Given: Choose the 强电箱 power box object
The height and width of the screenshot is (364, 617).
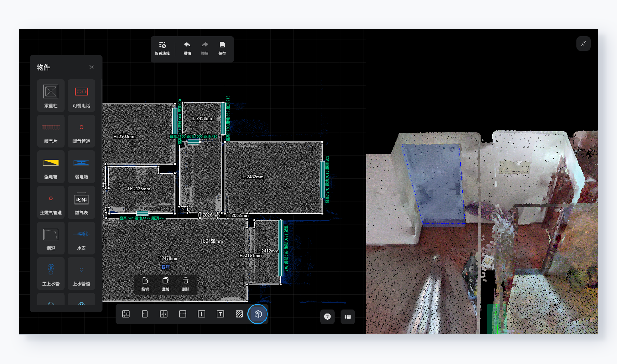Looking at the screenshot, I should click(x=51, y=167).
